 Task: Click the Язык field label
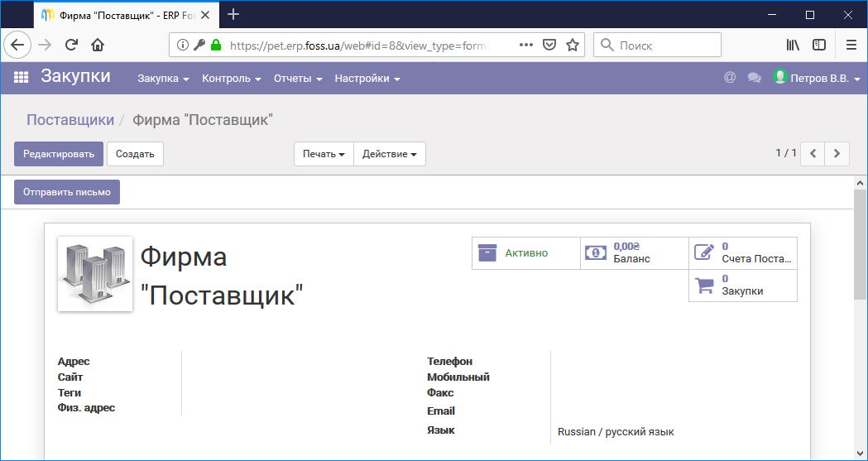(x=441, y=430)
